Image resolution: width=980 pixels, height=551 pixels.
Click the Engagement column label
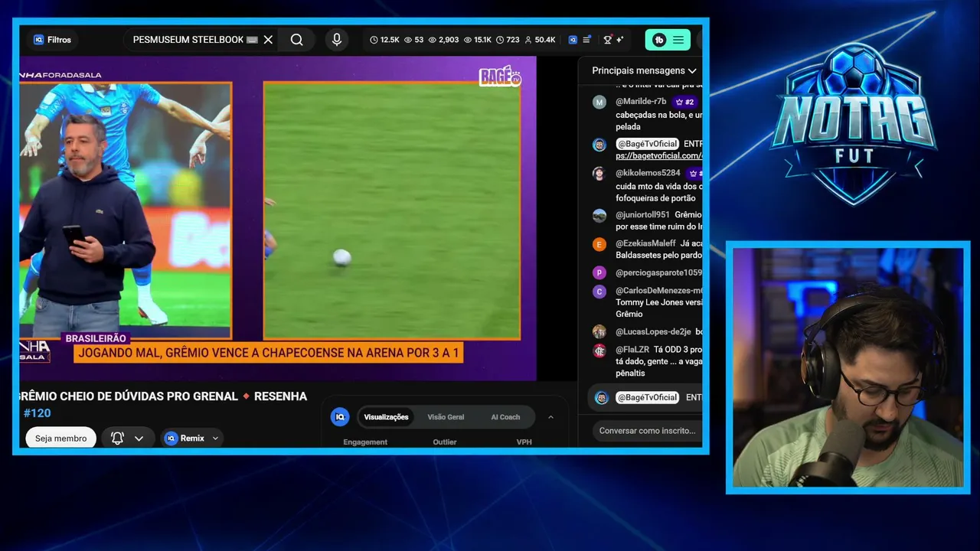(x=365, y=442)
